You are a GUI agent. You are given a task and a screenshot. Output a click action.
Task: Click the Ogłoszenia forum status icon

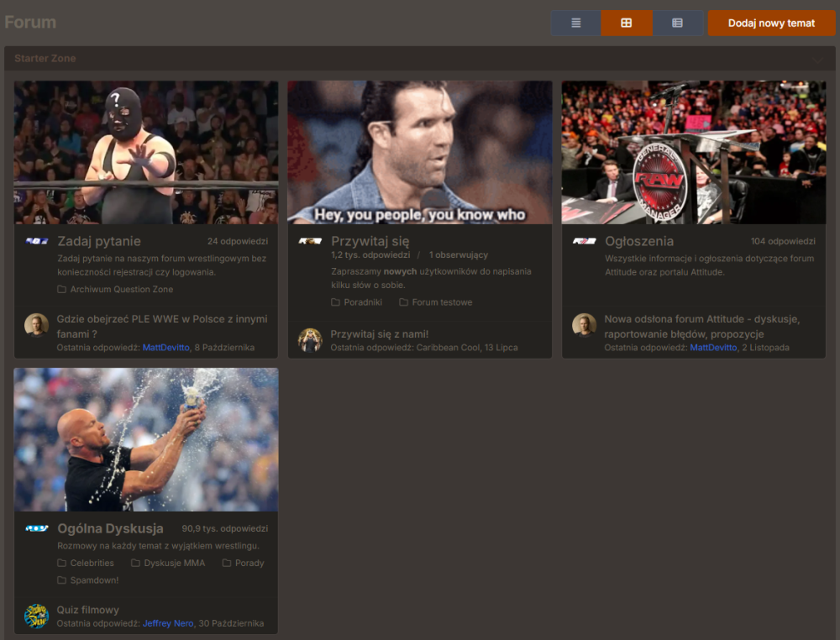pos(584,241)
